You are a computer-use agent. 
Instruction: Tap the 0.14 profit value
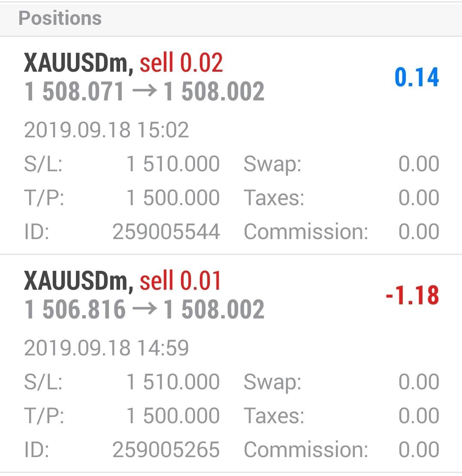(x=417, y=78)
